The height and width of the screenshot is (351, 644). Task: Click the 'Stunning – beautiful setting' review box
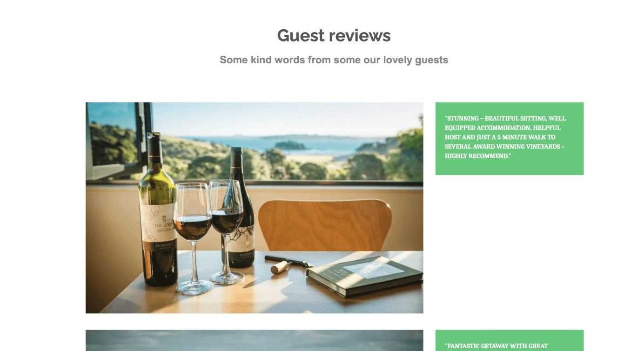(x=510, y=139)
